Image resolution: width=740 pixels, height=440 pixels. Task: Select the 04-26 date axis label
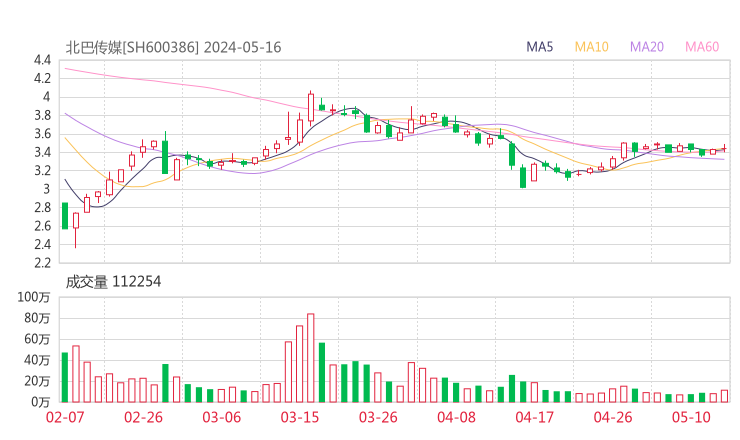[613, 417]
